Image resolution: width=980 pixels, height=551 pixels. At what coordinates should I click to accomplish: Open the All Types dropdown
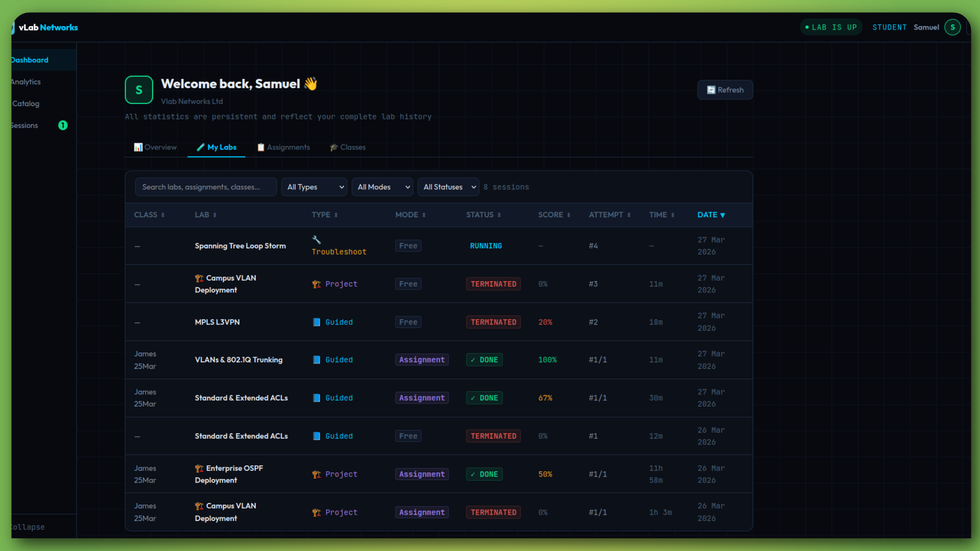coord(314,187)
